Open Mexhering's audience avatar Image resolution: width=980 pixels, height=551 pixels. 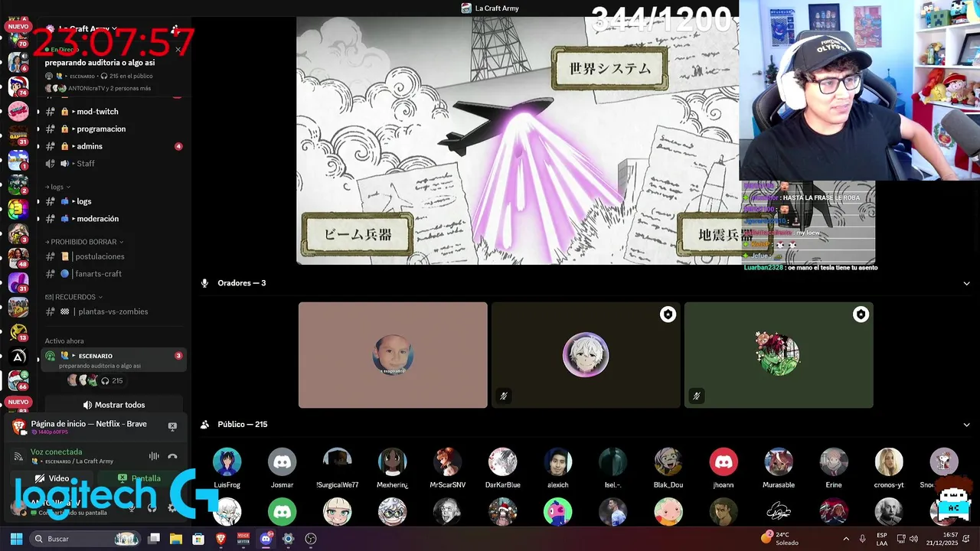(x=393, y=462)
